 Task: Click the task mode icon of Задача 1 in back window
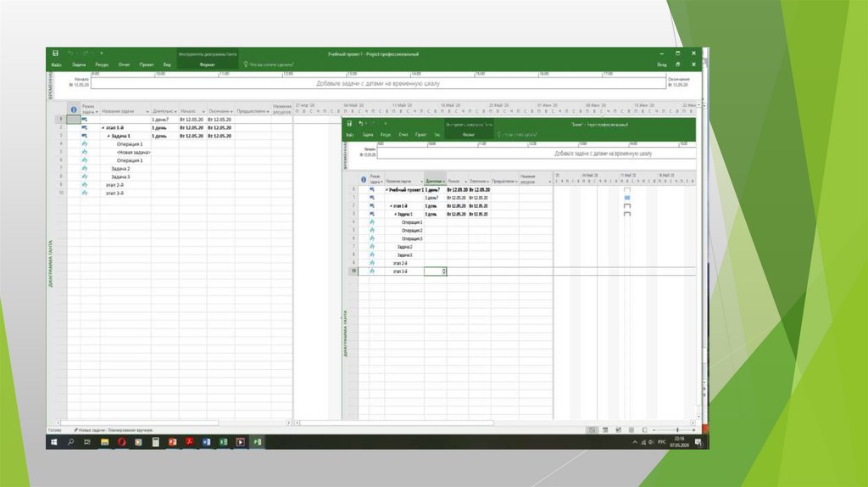coord(85,136)
